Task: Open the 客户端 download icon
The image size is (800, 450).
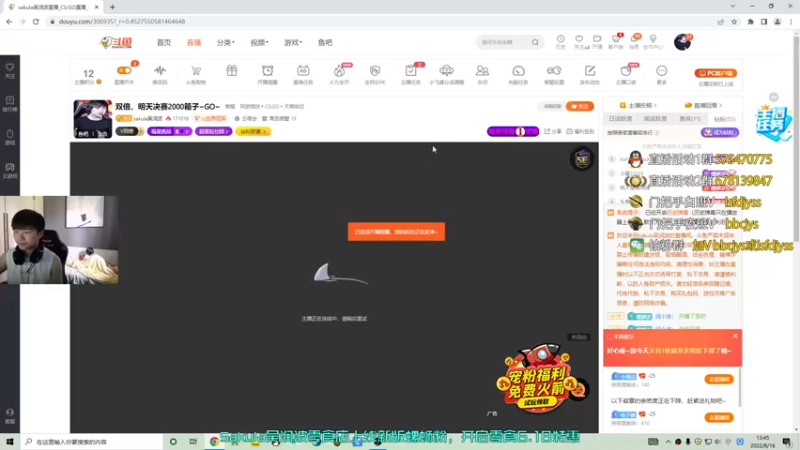Action: click(x=616, y=42)
